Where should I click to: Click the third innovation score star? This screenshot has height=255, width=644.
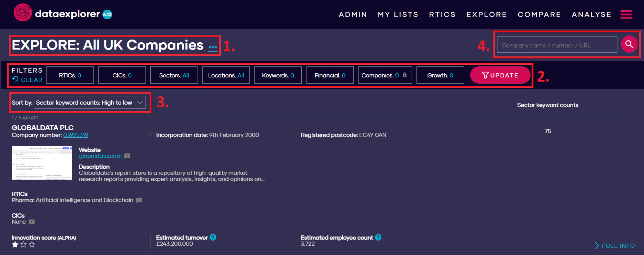32,245
